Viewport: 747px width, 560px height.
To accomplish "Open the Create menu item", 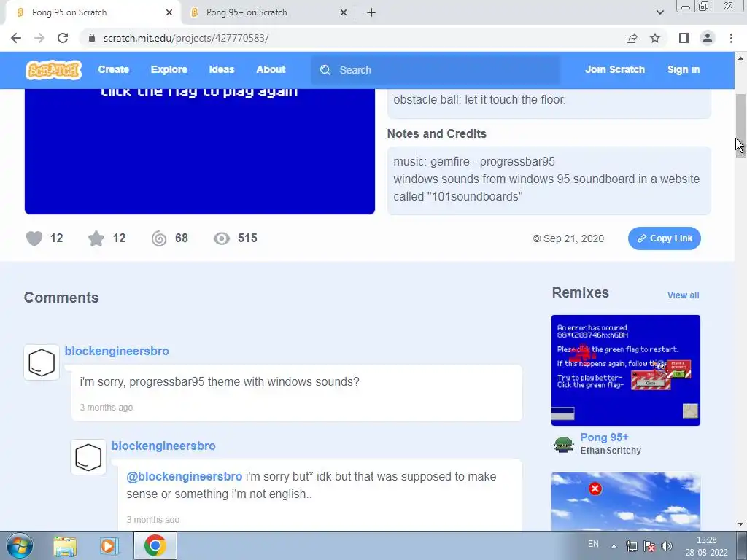I will tap(113, 69).
